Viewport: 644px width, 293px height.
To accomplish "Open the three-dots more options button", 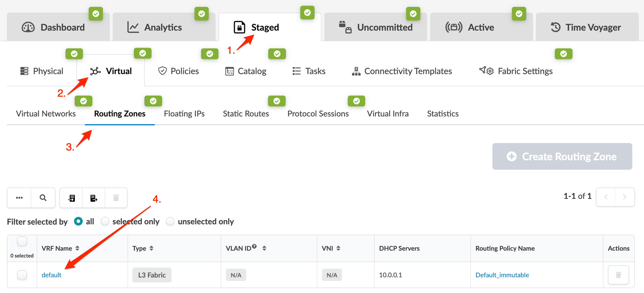I will pos(19,198).
